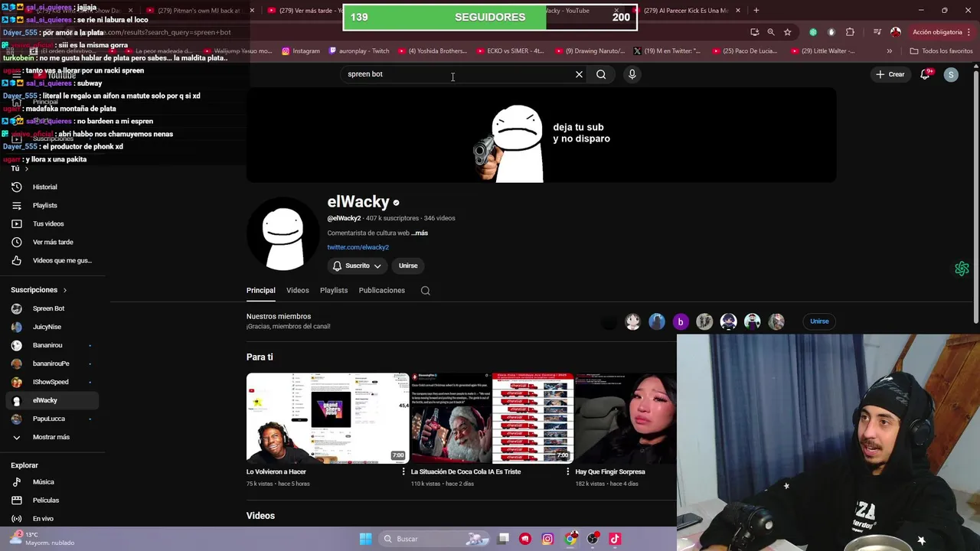Image resolution: width=980 pixels, height=551 pixels.
Task: Switch to the Playlists channel tab
Action: click(334, 290)
